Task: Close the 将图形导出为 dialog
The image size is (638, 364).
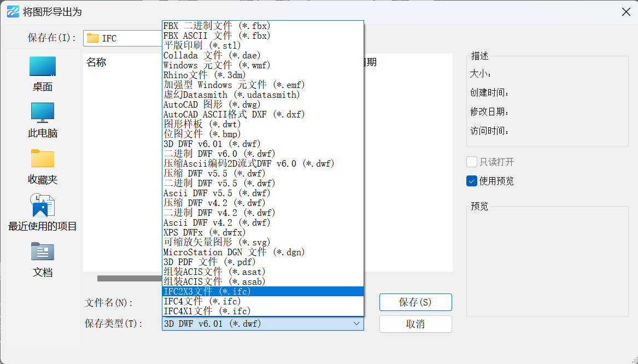Action: coord(626,12)
